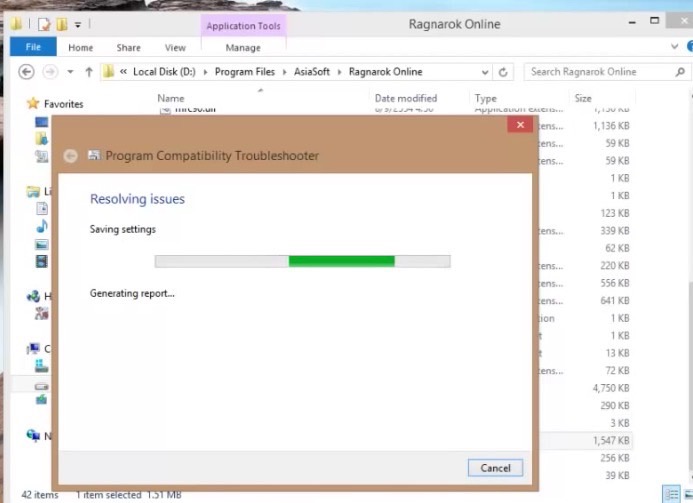
Task: Click the green troubleshooter progress bar
Action: pos(302,261)
